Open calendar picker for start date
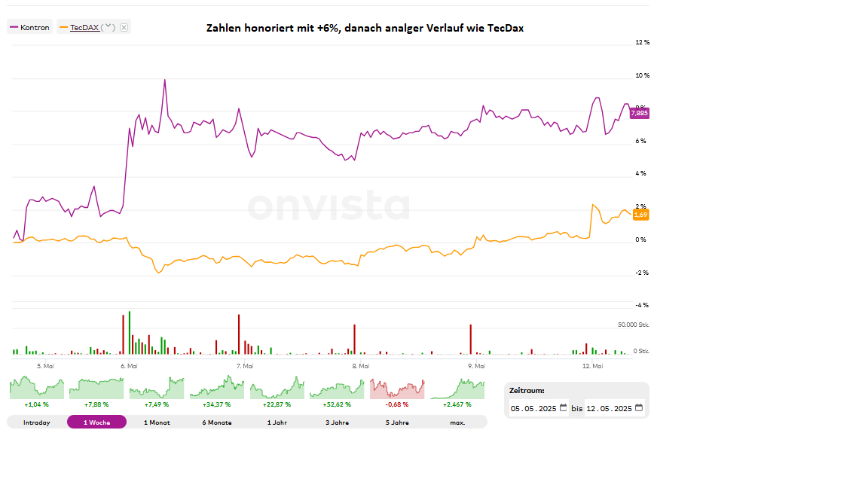 point(564,408)
